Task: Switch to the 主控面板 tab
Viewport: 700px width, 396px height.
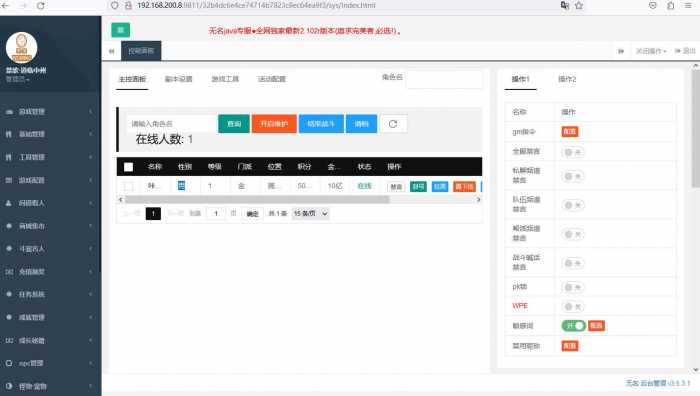Action: tap(132, 79)
